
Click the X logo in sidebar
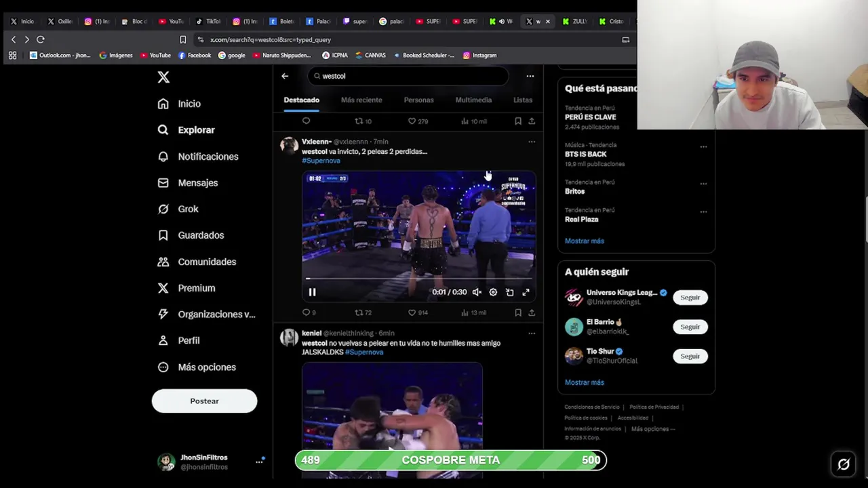coord(163,77)
